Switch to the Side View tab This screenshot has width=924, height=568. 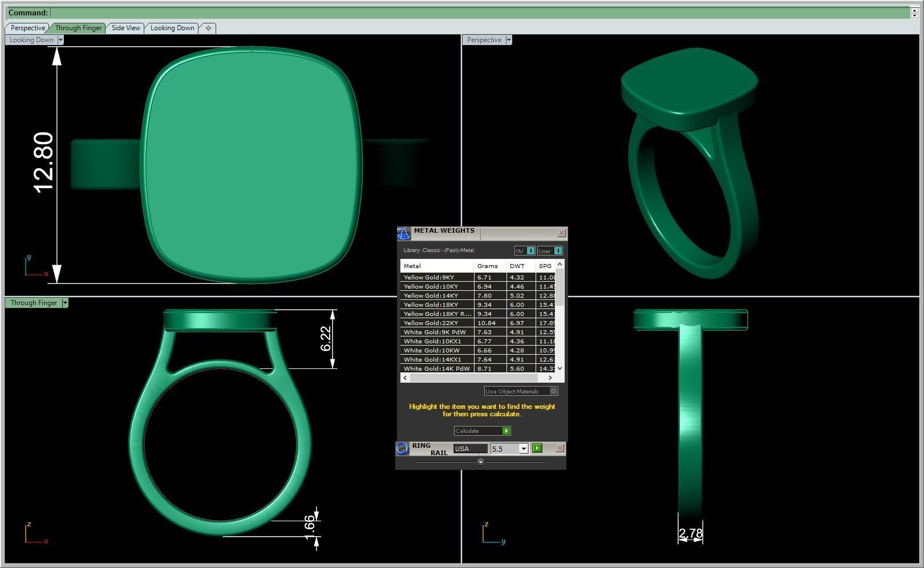coord(125,27)
